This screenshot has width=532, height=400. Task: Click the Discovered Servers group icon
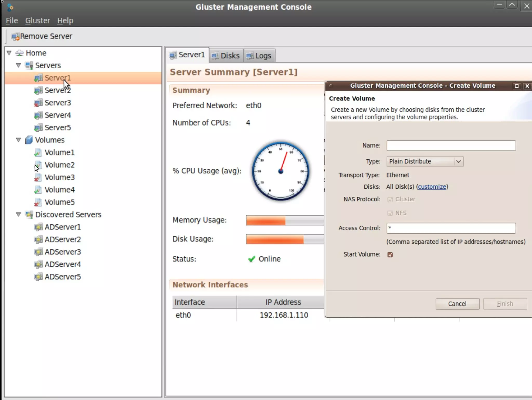click(x=29, y=215)
